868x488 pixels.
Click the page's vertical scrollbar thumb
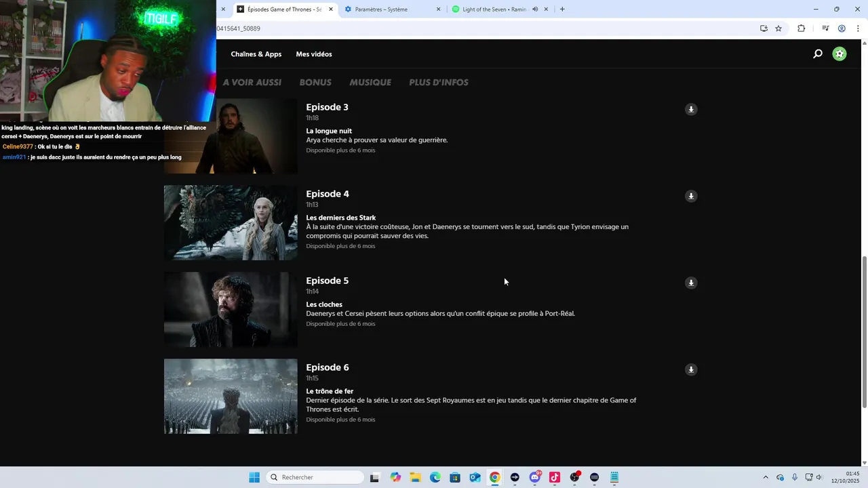864,332
